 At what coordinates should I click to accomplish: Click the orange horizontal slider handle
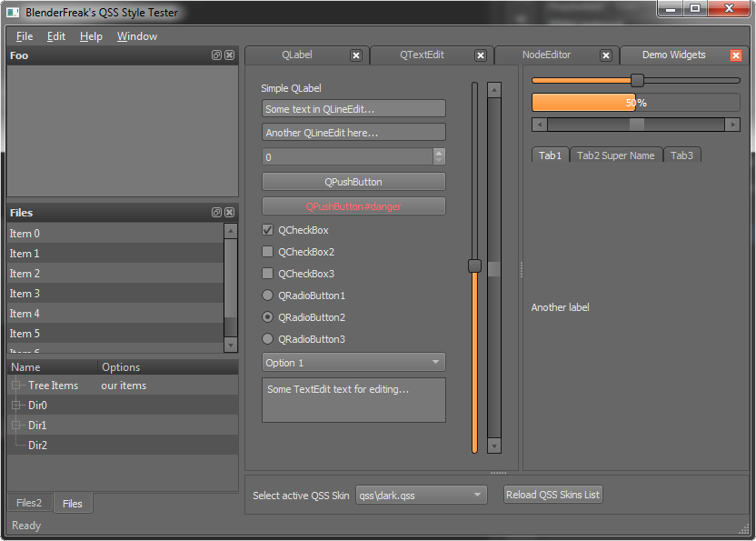[x=637, y=80]
